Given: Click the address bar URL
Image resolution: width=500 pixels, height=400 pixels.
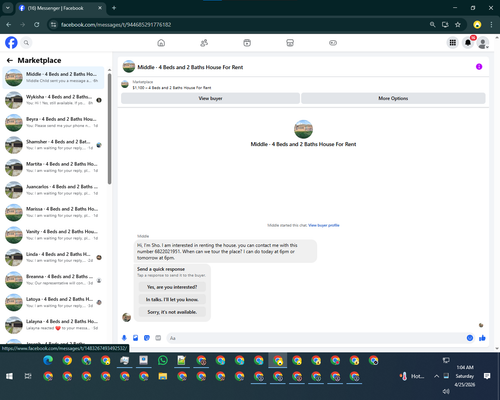Looking at the screenshot, I should [116, 25].
